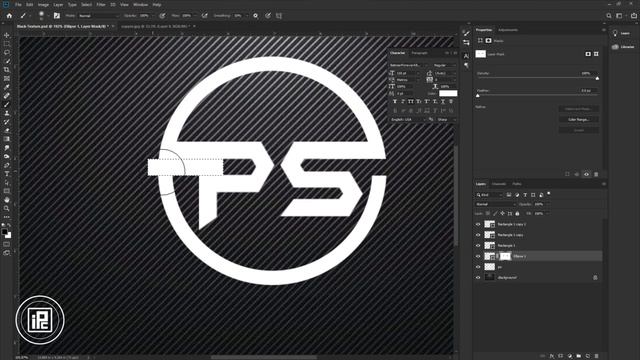Hide the Ellipse 1 layer
Screen dimensions: 640x360
pos(478,256)
